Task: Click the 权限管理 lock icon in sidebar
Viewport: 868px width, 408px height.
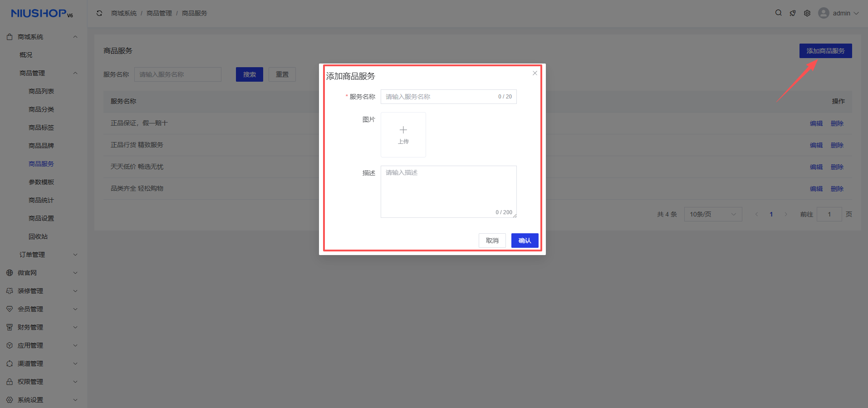Action: [x=10, y=382]
